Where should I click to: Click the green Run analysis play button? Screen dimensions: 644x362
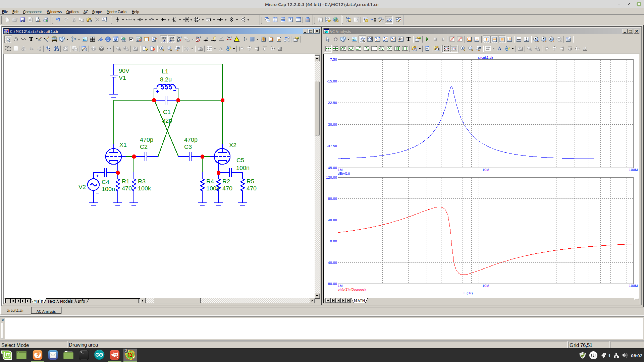pos(427,39)
